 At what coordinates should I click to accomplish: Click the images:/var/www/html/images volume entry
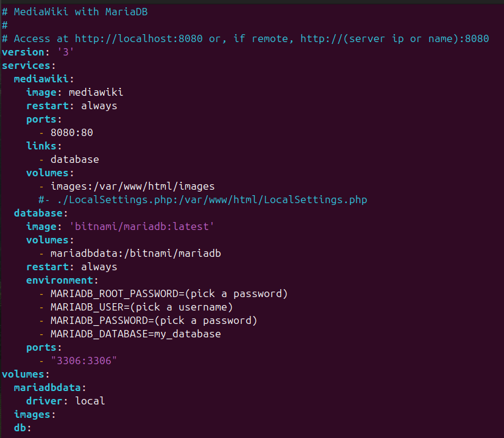132,186
